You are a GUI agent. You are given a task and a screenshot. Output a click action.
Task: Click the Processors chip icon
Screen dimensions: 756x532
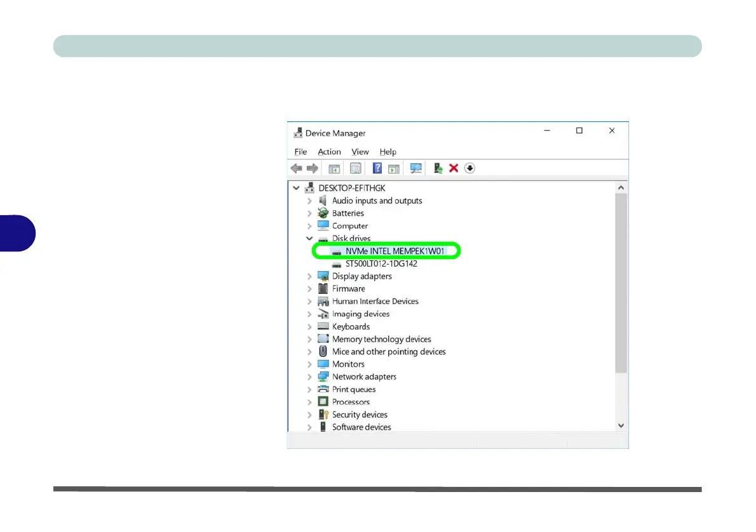point(323,401)
